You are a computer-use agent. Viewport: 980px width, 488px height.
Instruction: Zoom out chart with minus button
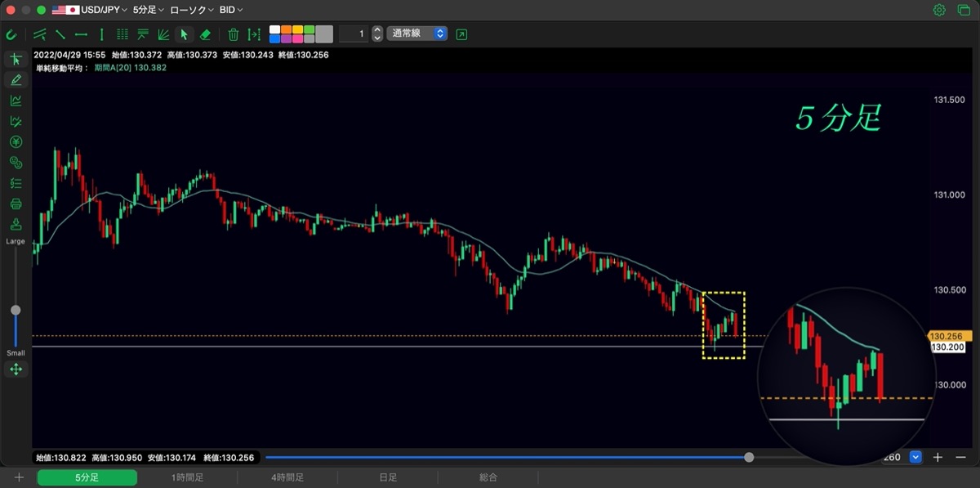click(x=960, y=458)
